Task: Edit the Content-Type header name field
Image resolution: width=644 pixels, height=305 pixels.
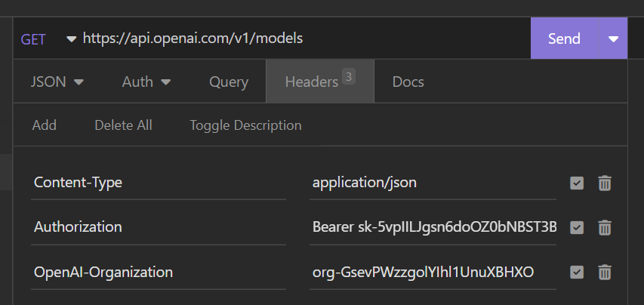Action: pyautogui.click(x=158, y=183)
